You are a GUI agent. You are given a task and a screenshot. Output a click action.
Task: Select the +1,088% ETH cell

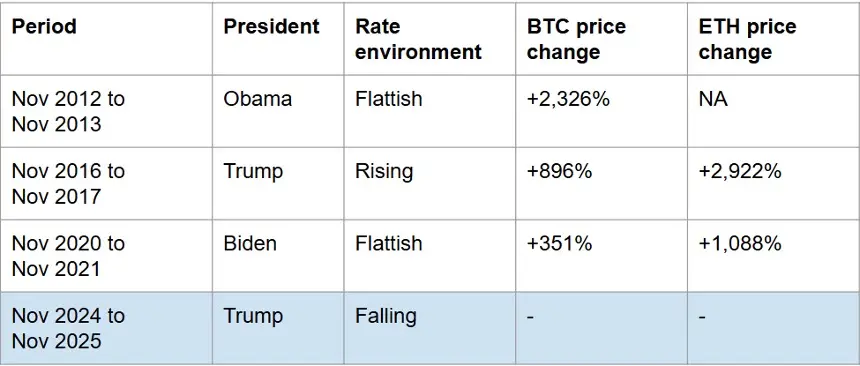coord(773,256)
